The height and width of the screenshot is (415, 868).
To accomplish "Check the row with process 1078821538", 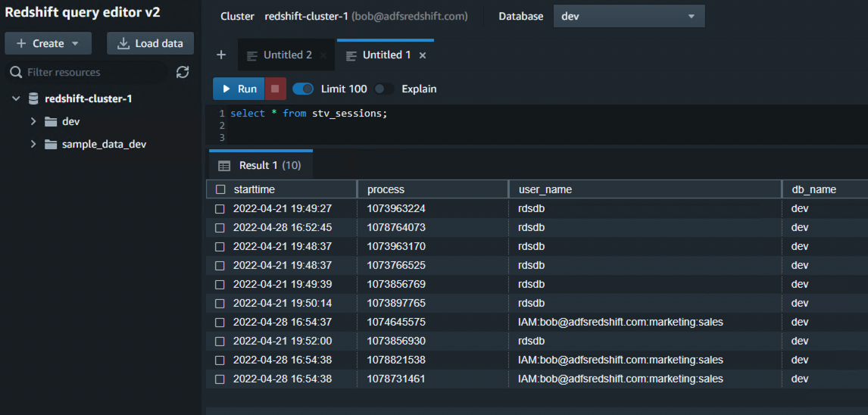I will pyautogui.click(x=220, y=360).
